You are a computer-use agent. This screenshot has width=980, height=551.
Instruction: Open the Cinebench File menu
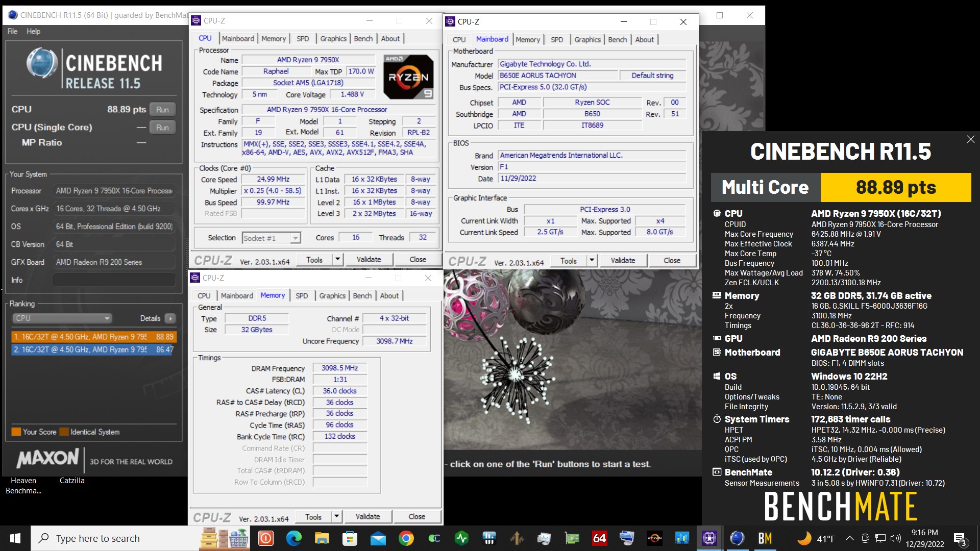(12, 31)
